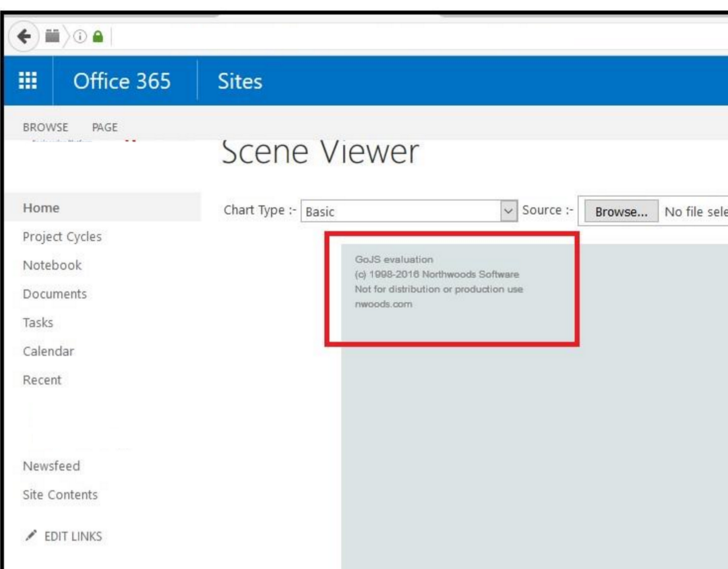
Task: Click the 'No file sele' file status text
Action: [696, 212]
